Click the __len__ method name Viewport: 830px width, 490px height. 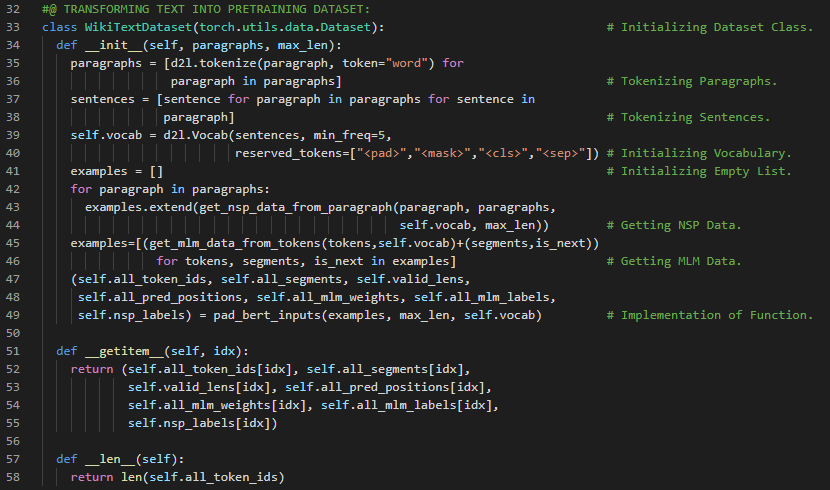tap(107, 459)
